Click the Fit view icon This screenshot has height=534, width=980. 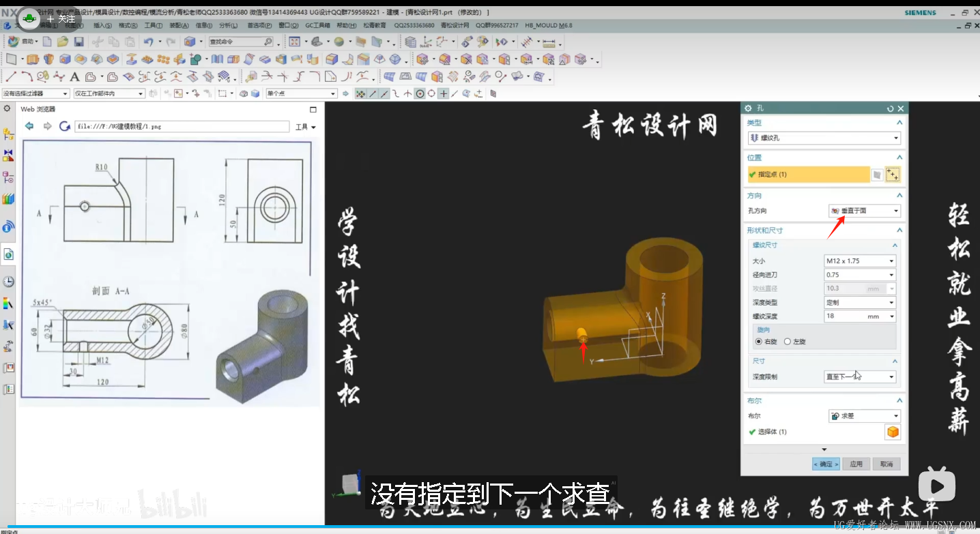pyautogui.click(x=294, y=42)
